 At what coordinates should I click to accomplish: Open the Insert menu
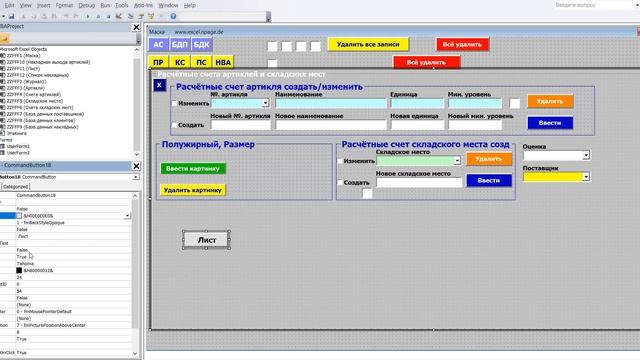(44, 5)
